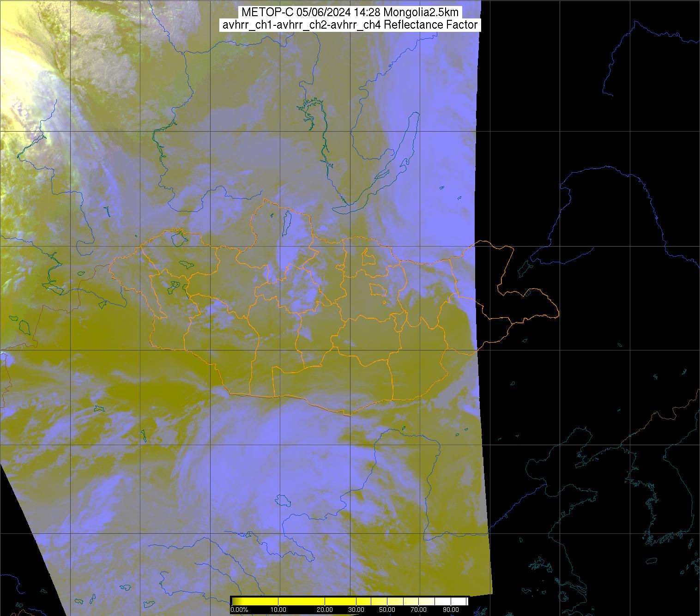Image resolution: width=700 pixels, height=616 pixels.
Task: Pick the dark olive start of the colorbar
Action: [237, 601]
